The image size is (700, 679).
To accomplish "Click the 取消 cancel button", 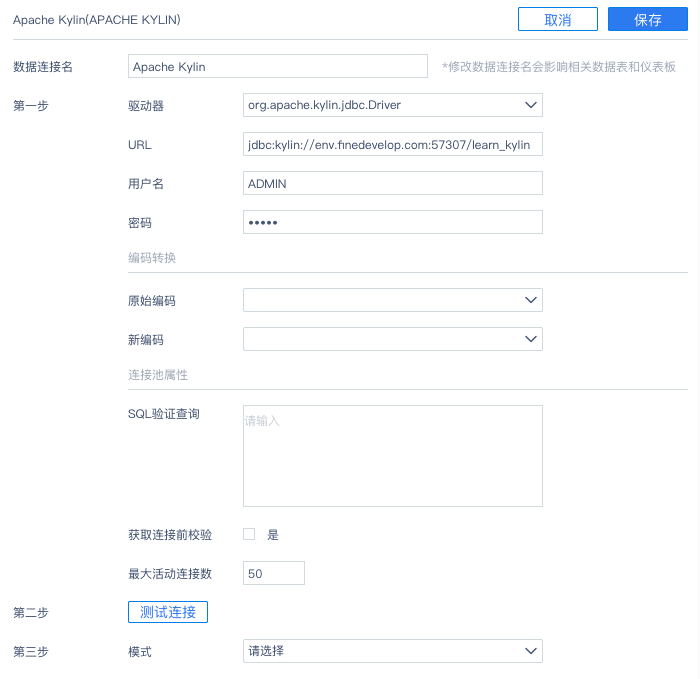I will (558, 19).
